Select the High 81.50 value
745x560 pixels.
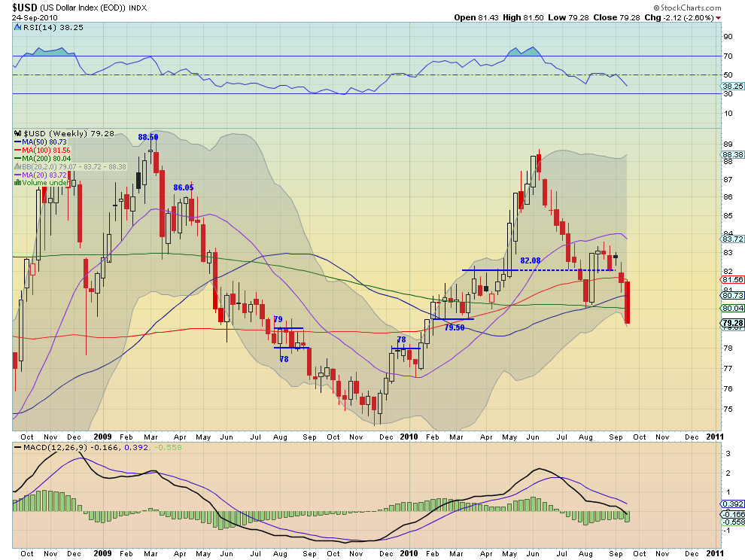(x=523, y=17)
